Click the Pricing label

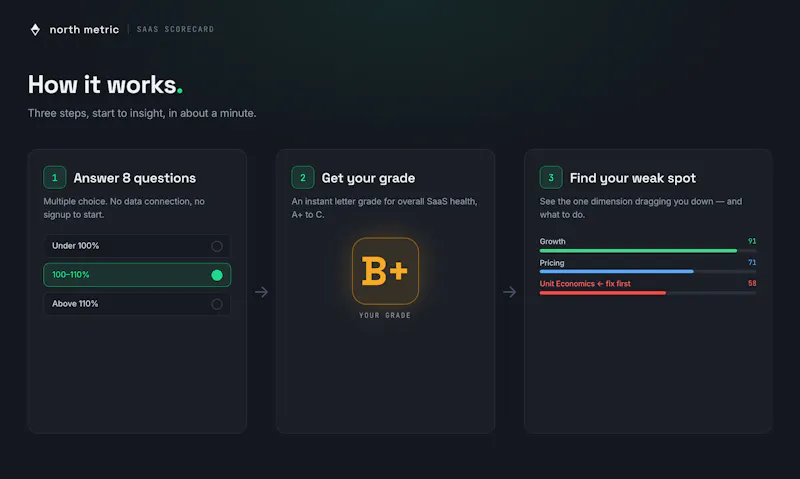[552, 263]
